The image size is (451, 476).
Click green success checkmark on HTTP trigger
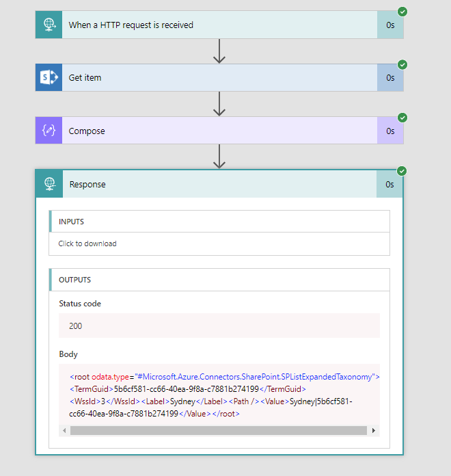pyautogui.click(x=402, y=12)
